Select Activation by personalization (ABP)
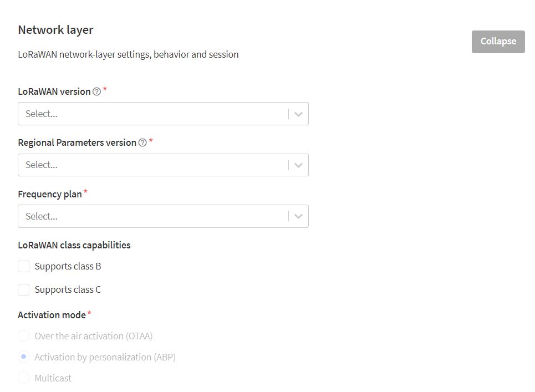Viewport: 535px width, 392px height. (23, 357)
